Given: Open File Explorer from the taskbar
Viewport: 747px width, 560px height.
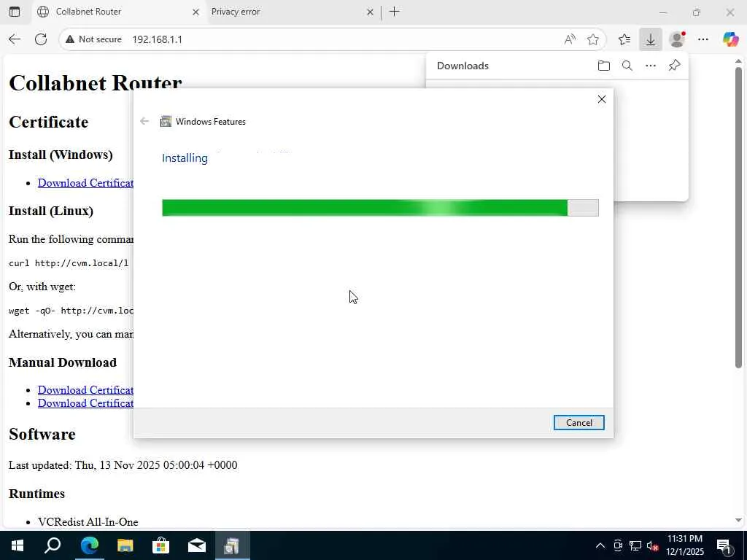Looking at the screenshot, I should [125, 545].
